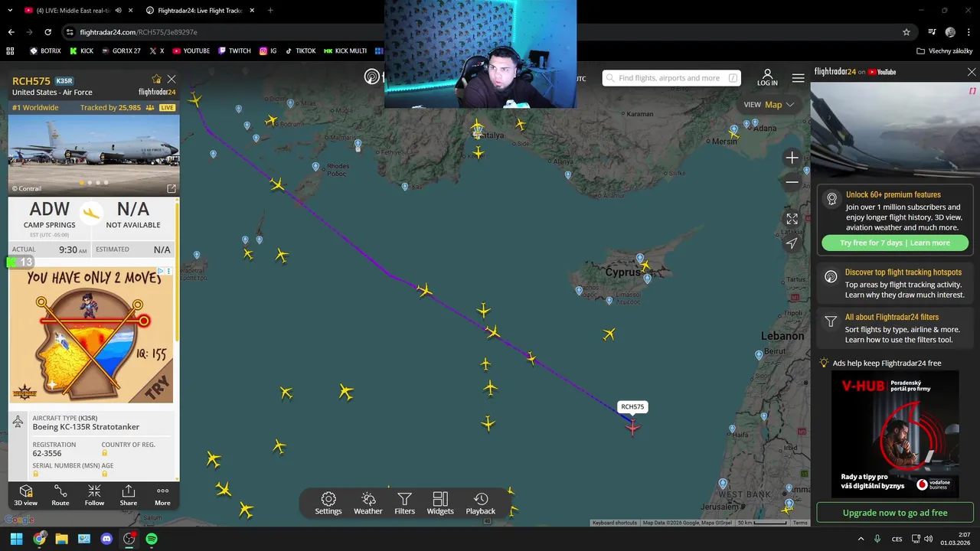Viewport: 980px width, 551px height.
Task: Zoom in the map with plus button
Action: tap(792, 158)
